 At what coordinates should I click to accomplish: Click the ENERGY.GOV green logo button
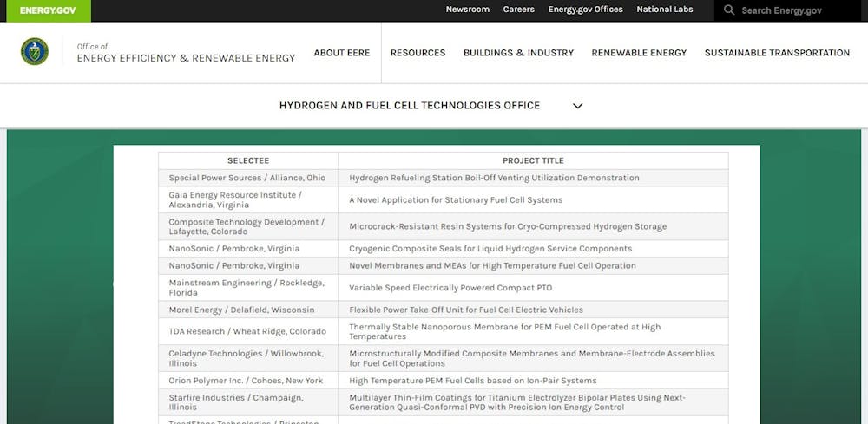[48, 10]
